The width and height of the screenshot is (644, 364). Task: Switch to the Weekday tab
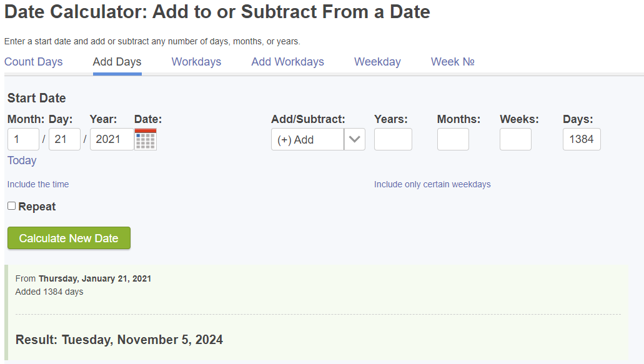[377, 62]
